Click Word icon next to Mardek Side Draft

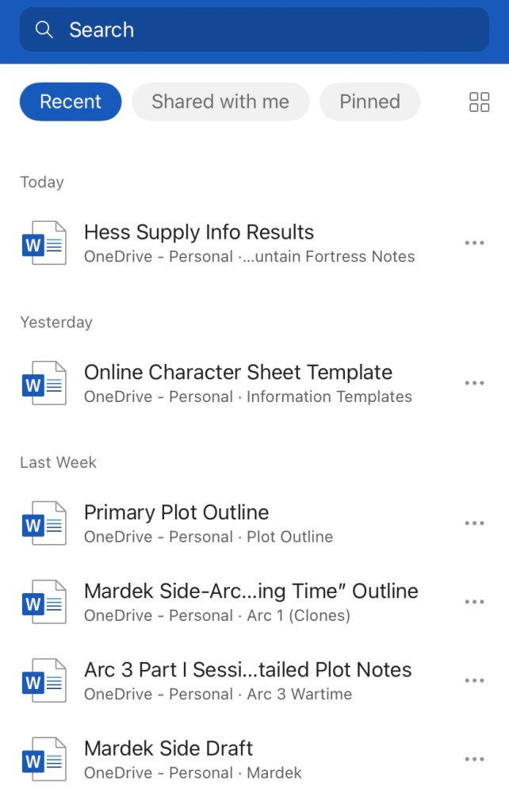click(44, 760)
